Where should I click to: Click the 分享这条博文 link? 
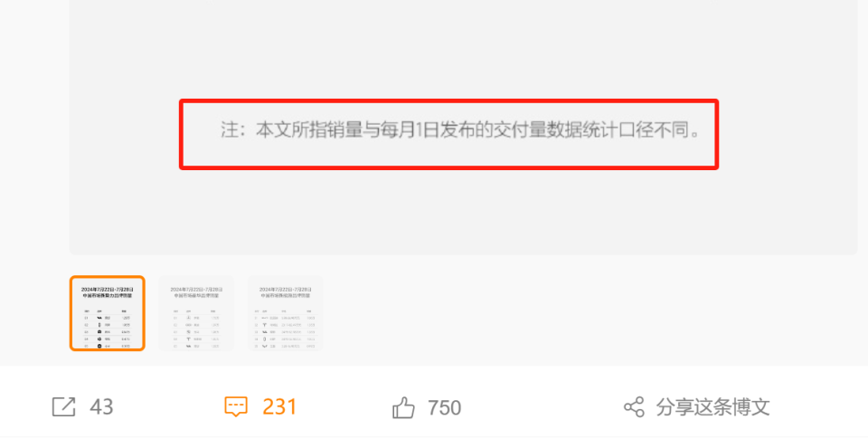(x=713, y=407)
